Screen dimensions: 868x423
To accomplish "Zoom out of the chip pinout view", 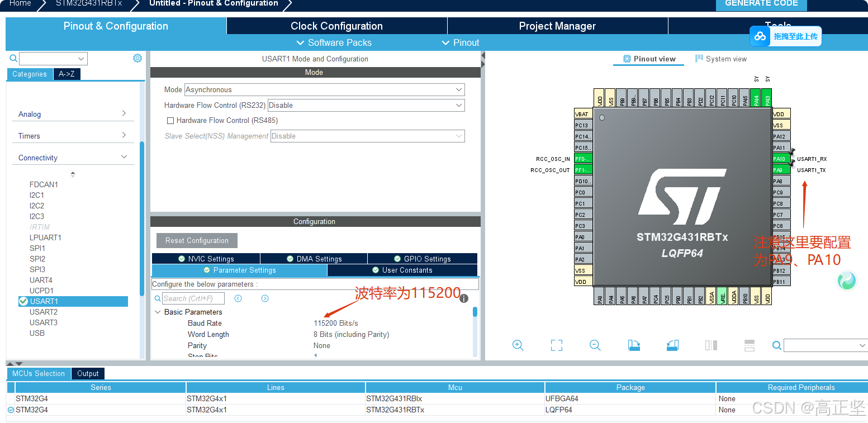I will tap(595, 345).
